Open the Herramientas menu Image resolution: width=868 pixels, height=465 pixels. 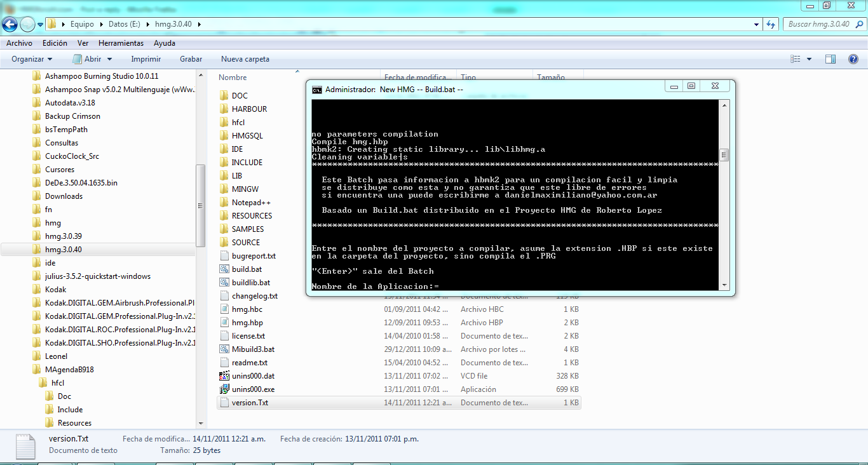tap(121, 43)
